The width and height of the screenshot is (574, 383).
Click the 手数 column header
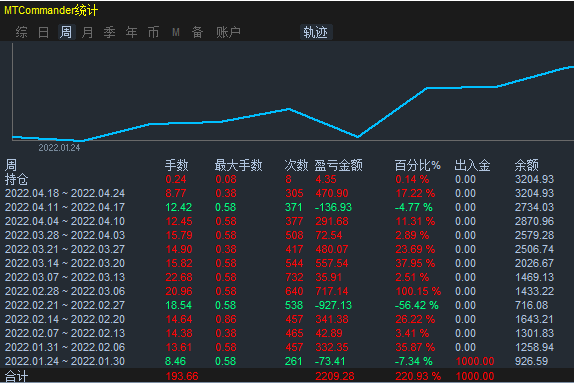click(176, 166)
